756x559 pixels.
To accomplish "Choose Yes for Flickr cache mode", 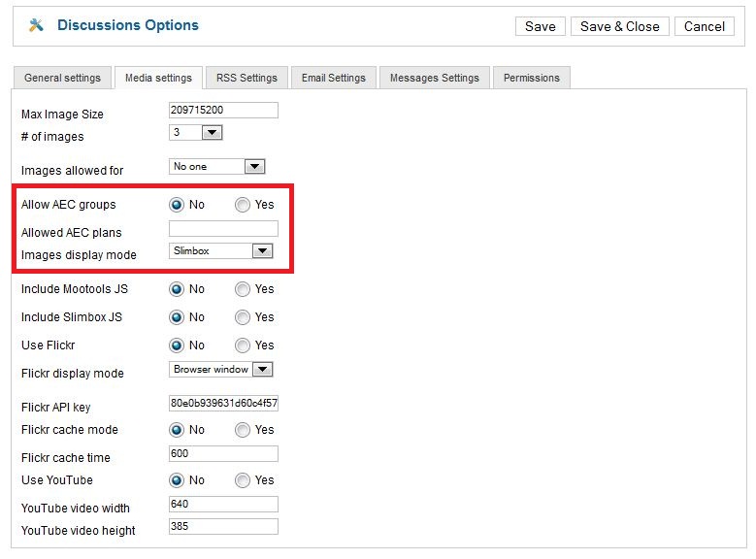I will (x=243, y=430).
